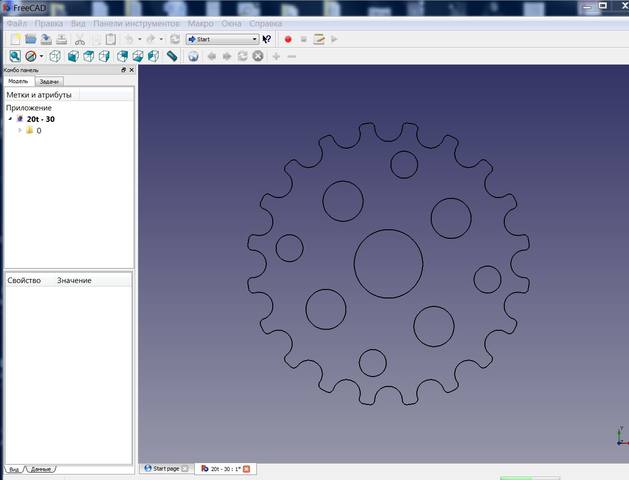Screen dimensions: 629x480
Task: Select the measure distance ruler tool
Action: 172,56
